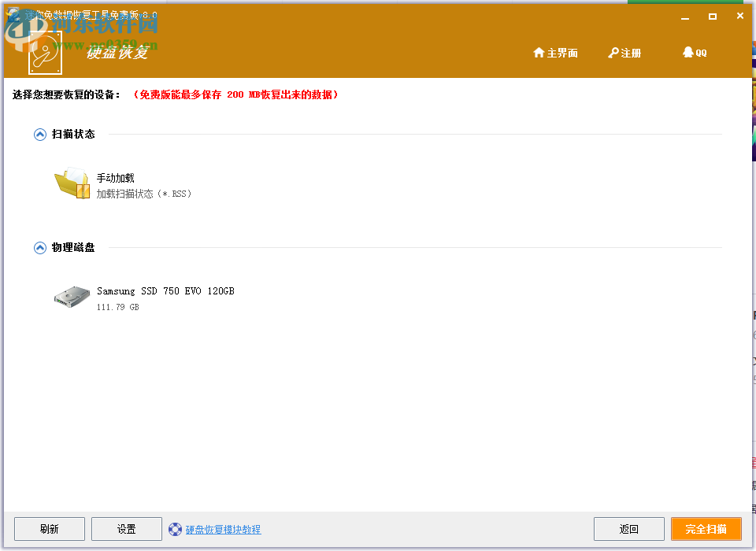Click the yellow folder icon beside 手动加载
Screen dimensions: 756x551
[72, 183]
